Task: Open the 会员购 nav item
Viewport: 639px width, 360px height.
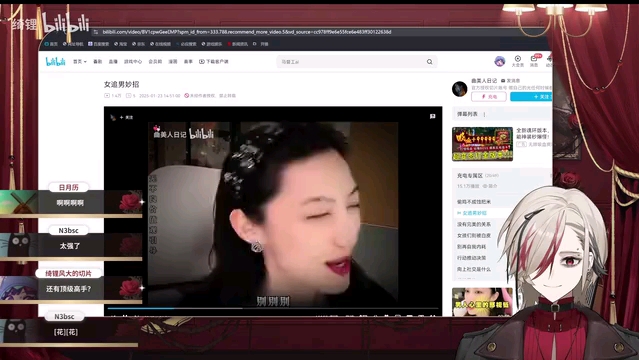Action: click(x=155, y=62)
